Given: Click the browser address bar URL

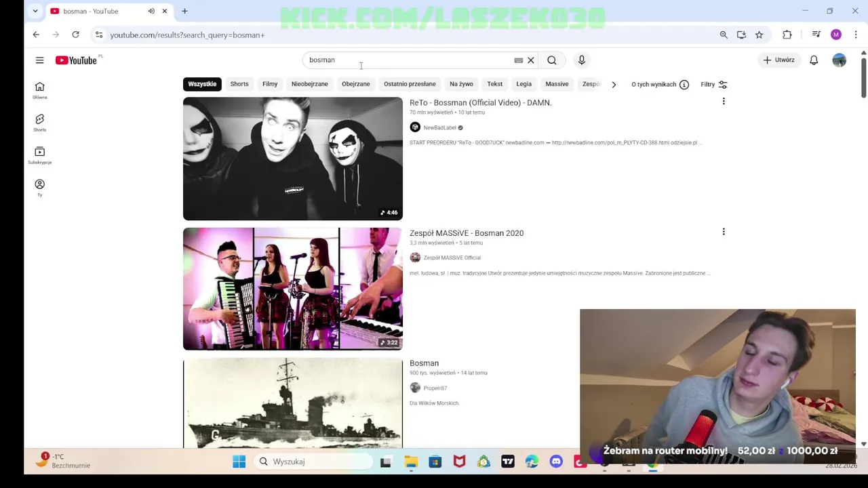Looking at the screenshot, I should (187, 35).
